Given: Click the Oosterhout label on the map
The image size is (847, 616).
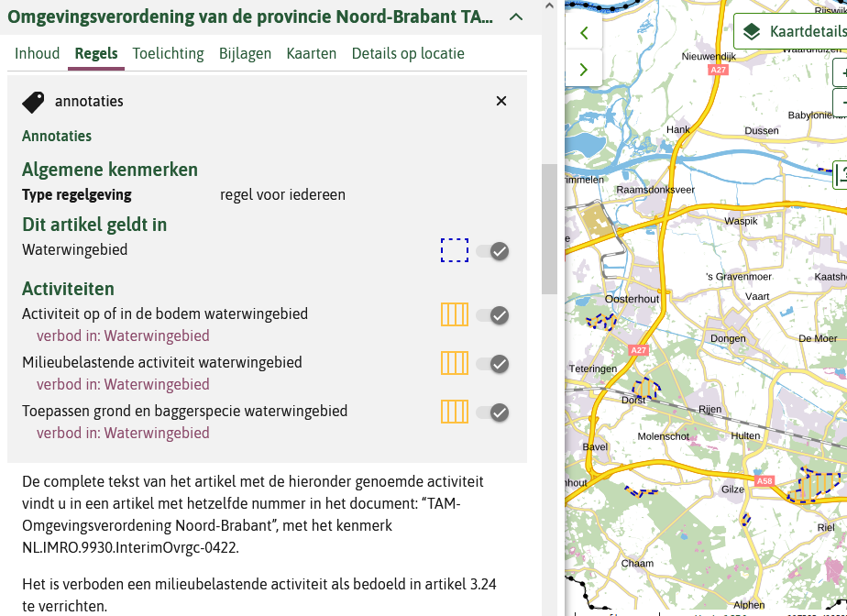Looking at the screenshot, I should 632,299.
